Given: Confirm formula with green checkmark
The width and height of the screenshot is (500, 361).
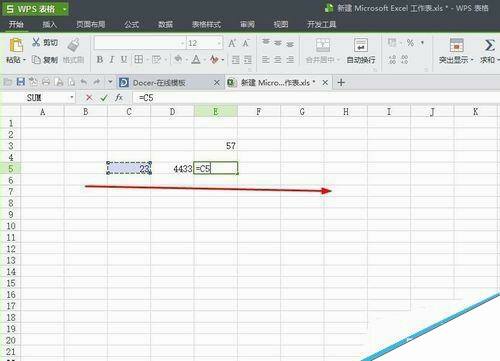Looking at the screenshot, I should pos(104,98).
